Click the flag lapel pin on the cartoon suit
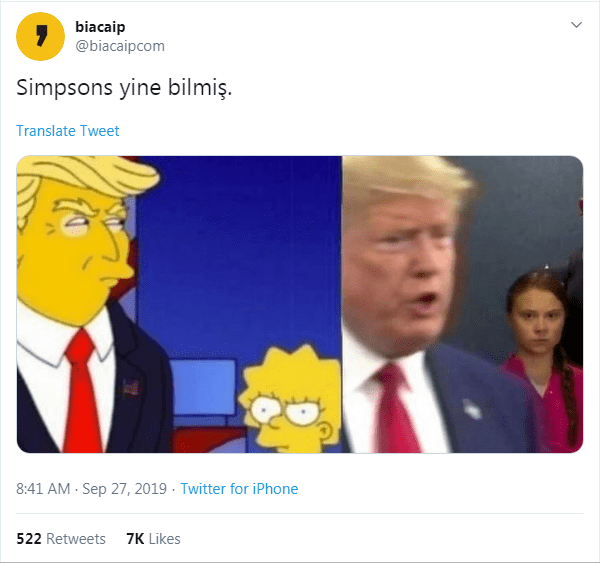The width and height of the screenshot is (600, 563). pyautogui.click(x=130, y=388)
